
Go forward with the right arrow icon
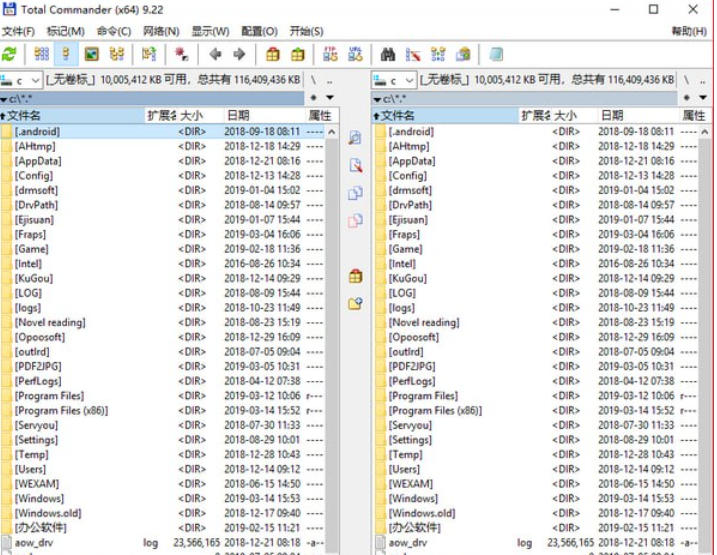point(239,54)
